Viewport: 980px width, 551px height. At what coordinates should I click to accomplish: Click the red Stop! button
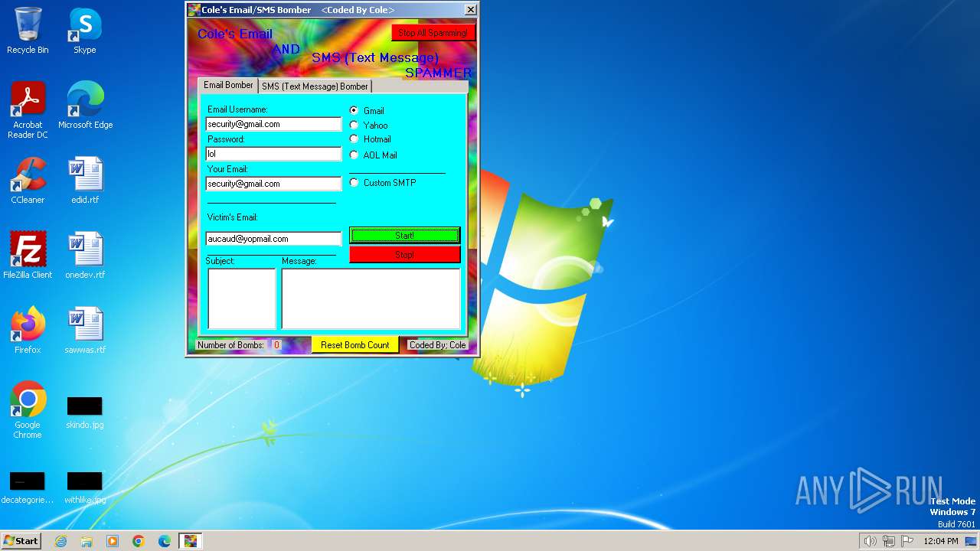pyautogui.click(x=404, y=254)
